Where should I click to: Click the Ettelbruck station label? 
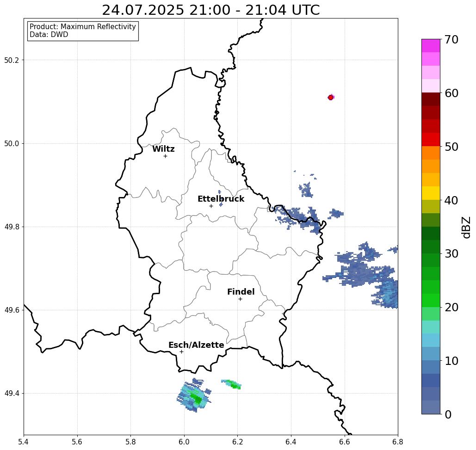[x=221, y=199]
